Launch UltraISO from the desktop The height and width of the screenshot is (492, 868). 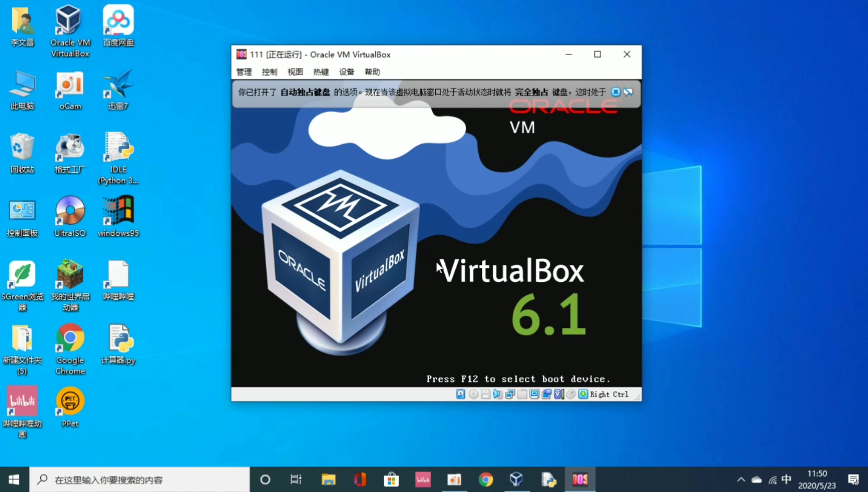point(70,211)
